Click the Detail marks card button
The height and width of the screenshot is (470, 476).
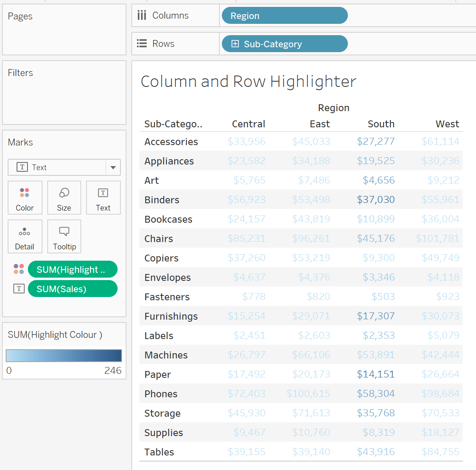25,236
